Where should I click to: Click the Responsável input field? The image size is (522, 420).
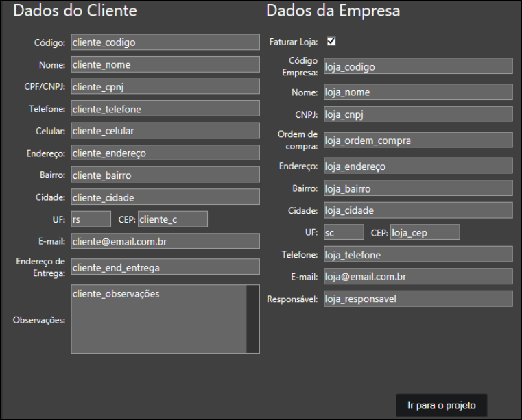pos(418,299)
